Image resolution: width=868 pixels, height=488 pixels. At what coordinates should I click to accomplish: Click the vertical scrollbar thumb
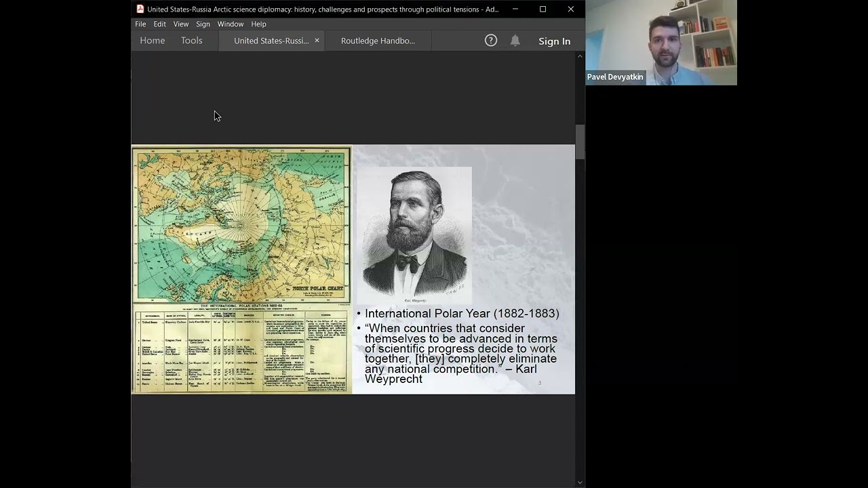click(580, 142)
